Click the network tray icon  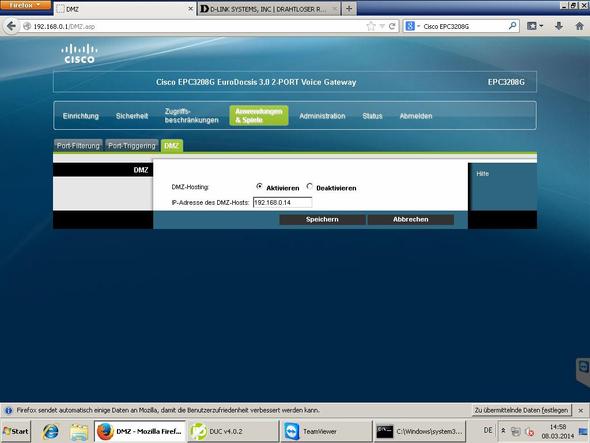(x=515, y=432)
